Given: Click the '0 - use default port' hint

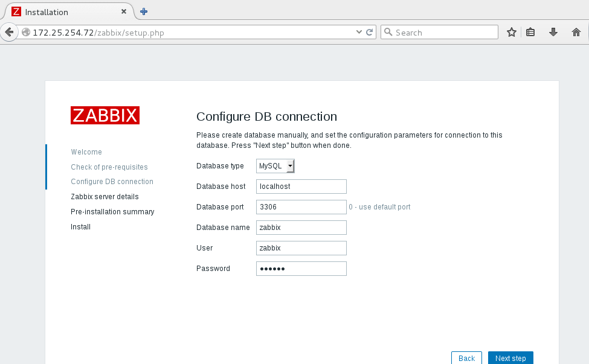Looking at the screenshot, I should click(379, 207).
